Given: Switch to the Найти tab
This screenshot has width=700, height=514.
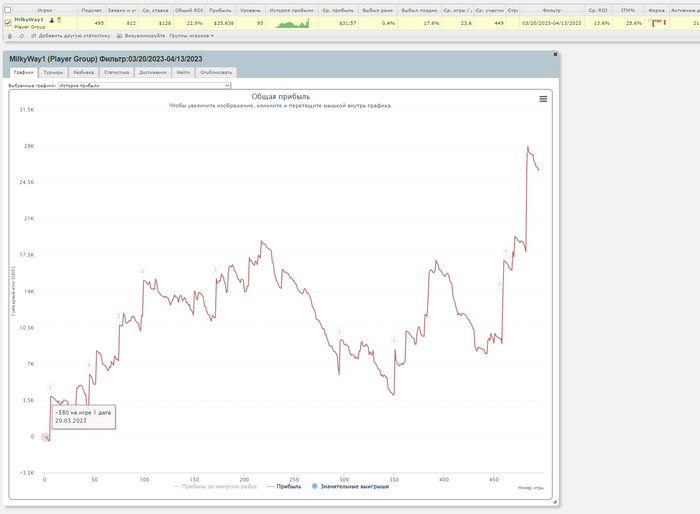Looking at the screenshot, I should coord(183,72).
